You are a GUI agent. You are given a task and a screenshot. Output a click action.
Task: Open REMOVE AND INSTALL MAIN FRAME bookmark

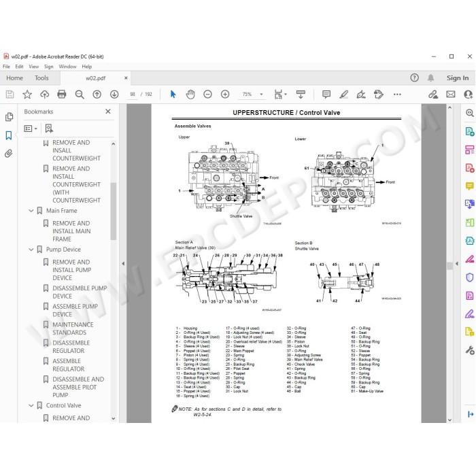(71, 231)
